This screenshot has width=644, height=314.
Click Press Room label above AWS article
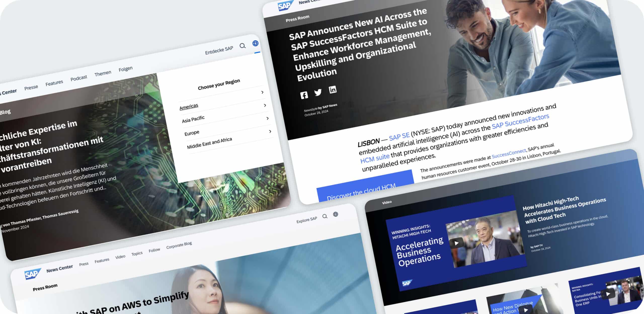coord(45,287)
